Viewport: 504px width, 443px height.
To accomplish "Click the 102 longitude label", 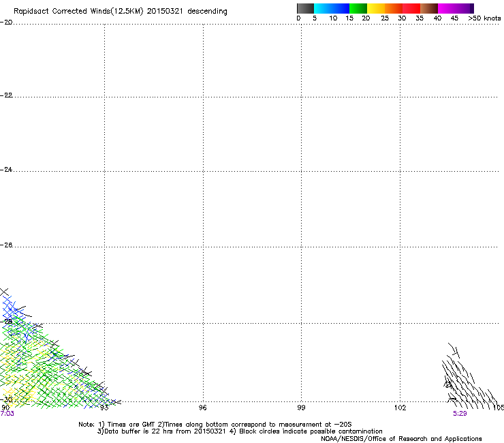I will (400, 408).
